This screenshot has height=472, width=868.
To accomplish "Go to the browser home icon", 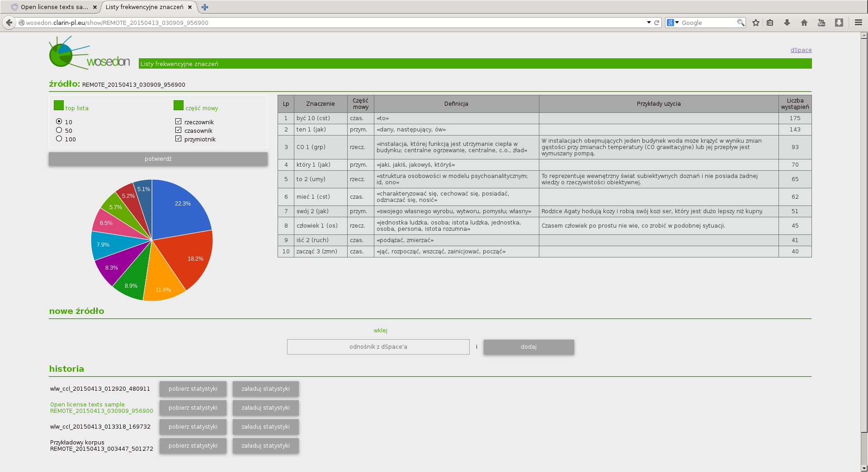I will click(804, 23).
